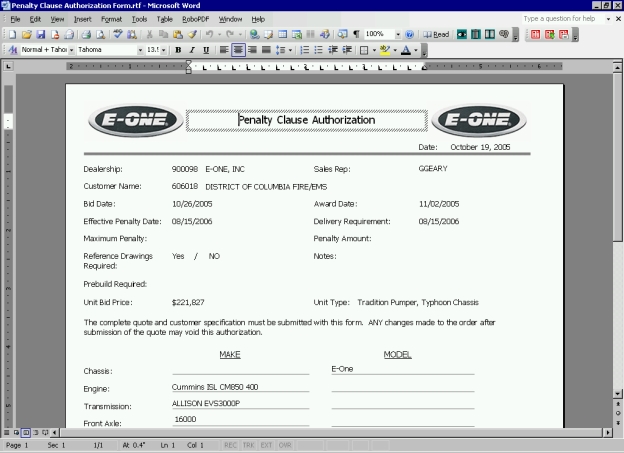Click the Insert Table icon

click(x=283, y=35)
